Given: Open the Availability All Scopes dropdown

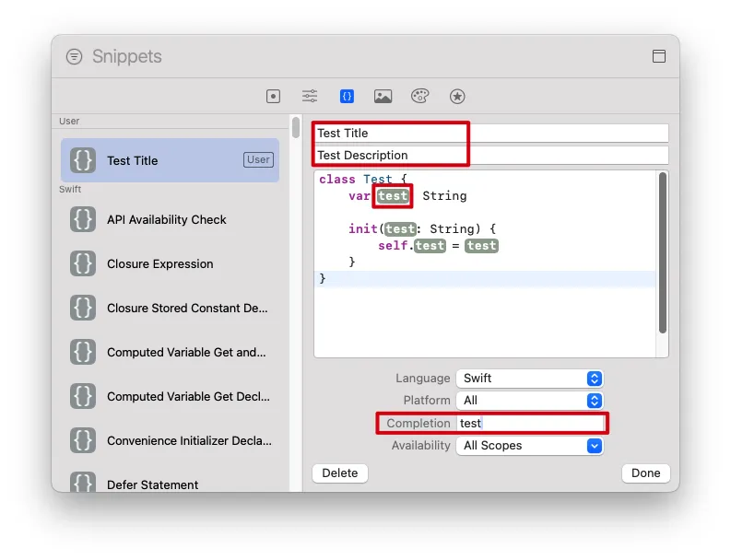Looking at the screenshot, I should [530, 446].
